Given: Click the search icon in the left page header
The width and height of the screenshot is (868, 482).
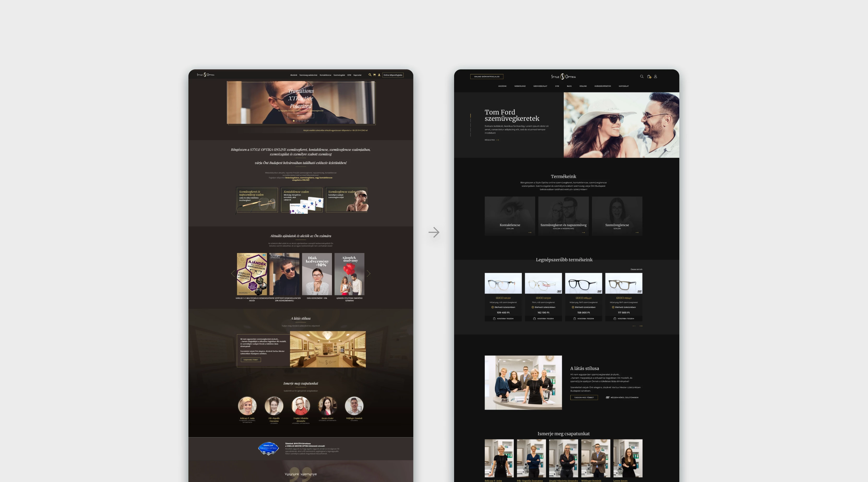Looking at the screenshot, I should click(370, 75).
